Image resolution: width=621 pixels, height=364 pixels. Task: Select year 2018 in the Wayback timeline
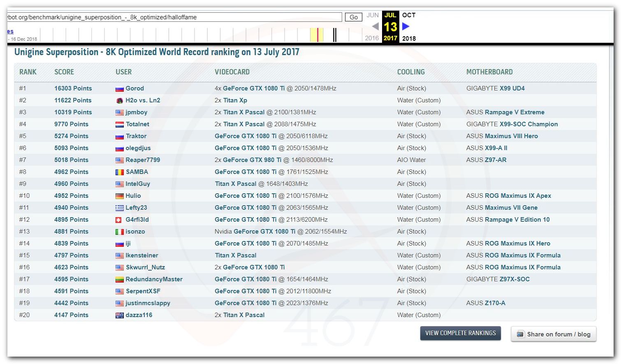click(409, 38)
